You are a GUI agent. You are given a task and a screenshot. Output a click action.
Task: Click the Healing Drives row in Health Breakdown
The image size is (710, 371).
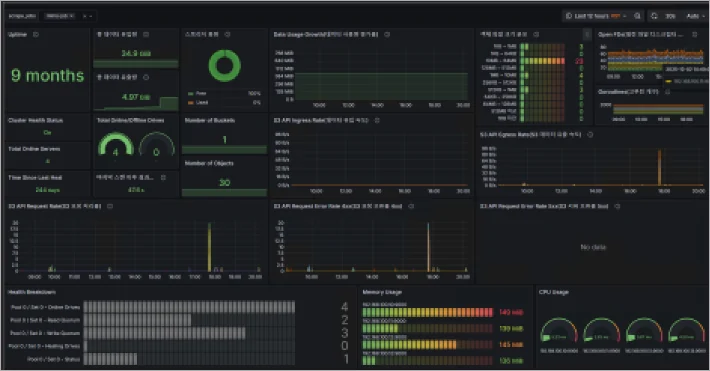click(x=189, y=347)
